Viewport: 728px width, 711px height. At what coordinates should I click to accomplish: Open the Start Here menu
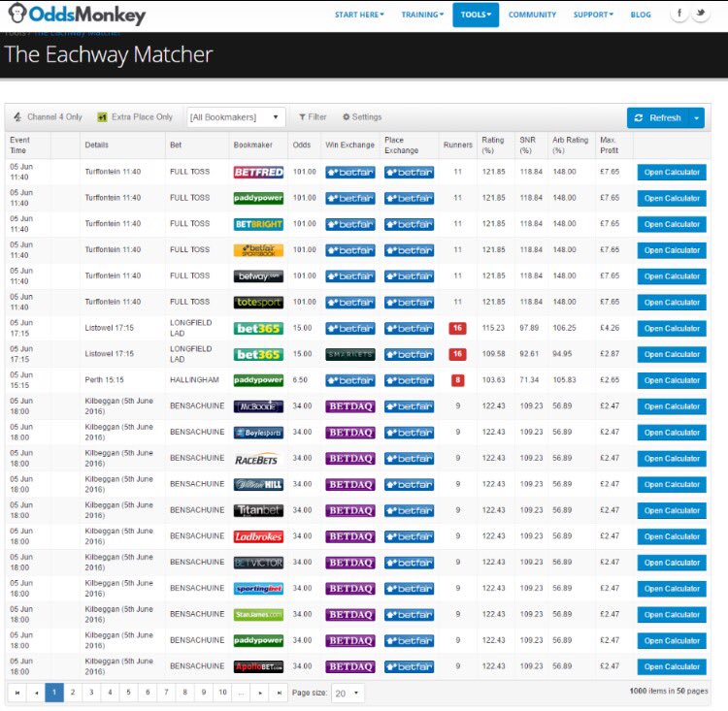click(359, 15)
